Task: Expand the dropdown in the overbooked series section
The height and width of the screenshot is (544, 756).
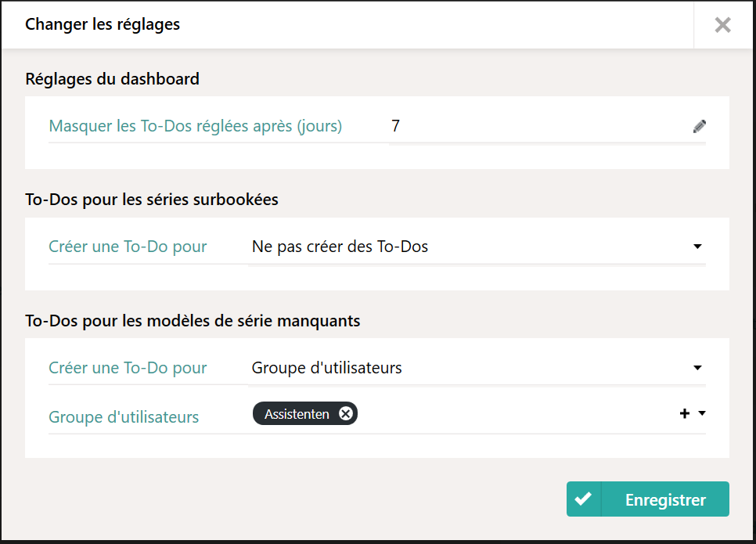Action: point(696,246)
